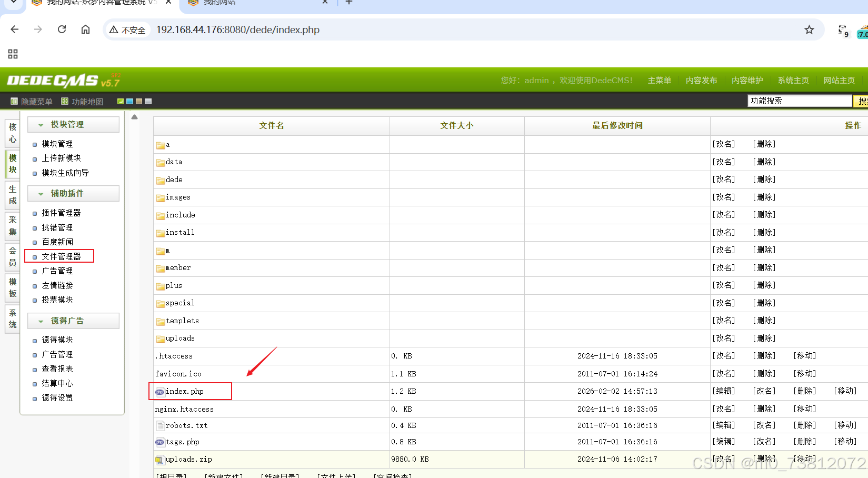Open 文件管理器 in the sidebar

[x=61, y=256]
